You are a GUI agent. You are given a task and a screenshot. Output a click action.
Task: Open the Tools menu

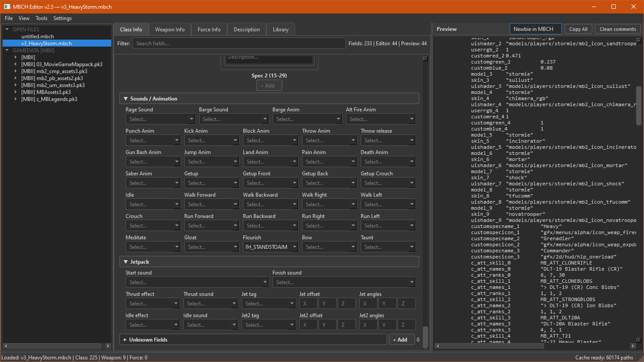tap(42, 18)
